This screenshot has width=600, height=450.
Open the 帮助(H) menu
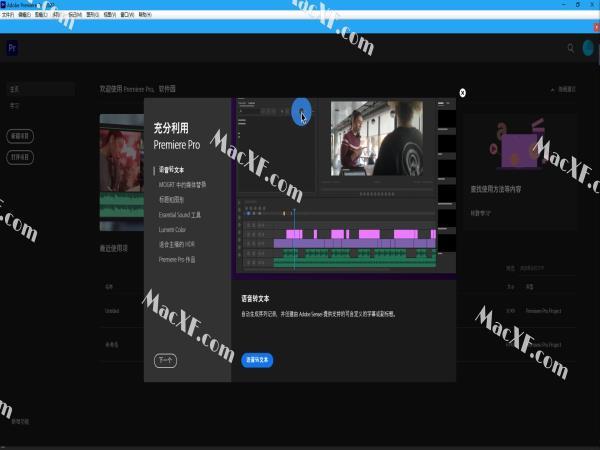[x=145, y=15]
